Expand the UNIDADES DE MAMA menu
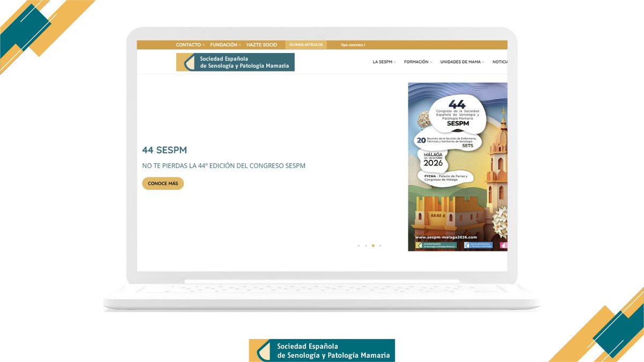The width and height of the screenshot is (644, 362). (462, 62)
